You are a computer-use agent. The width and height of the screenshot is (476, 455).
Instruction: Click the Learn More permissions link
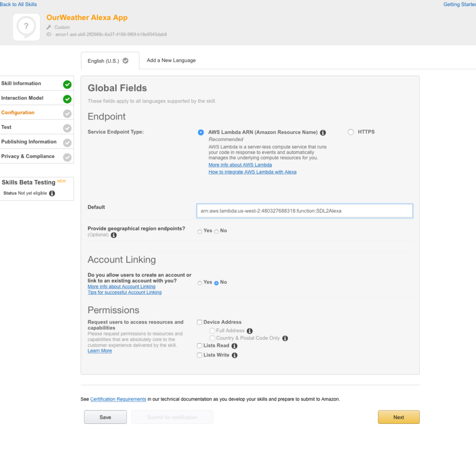point(100,350)
